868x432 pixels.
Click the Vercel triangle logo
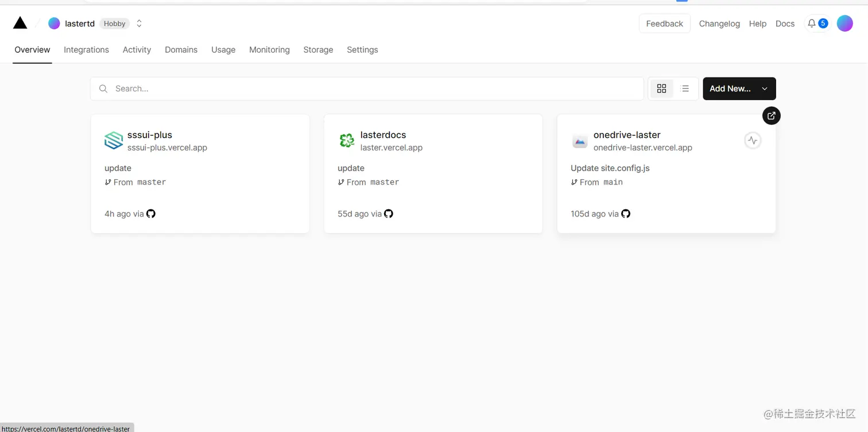point(20,23)
